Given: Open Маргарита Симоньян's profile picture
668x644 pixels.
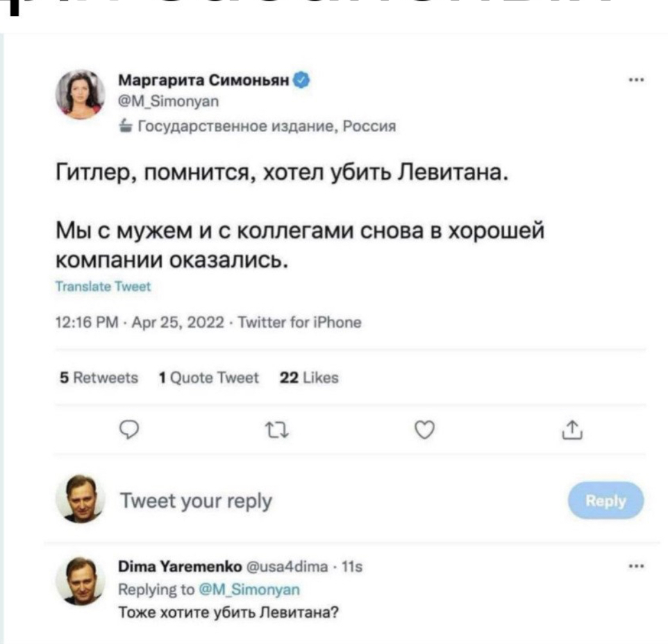Looking at the screenshot, I should pos(81,95).
